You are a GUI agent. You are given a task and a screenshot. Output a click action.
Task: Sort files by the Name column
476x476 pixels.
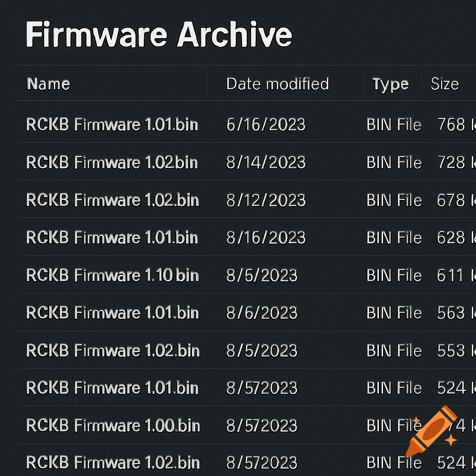tap(48, 84)
